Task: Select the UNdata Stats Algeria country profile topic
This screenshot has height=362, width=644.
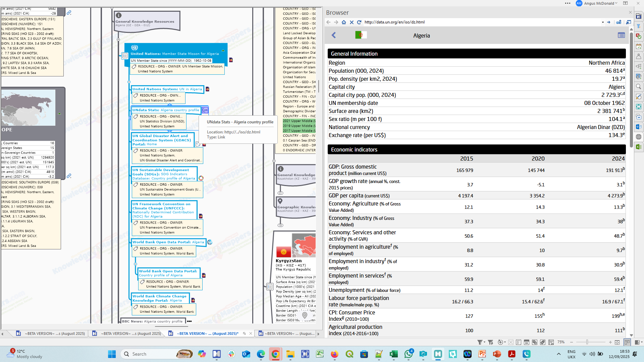Action: pyautogui.click(x=166, y=110)
